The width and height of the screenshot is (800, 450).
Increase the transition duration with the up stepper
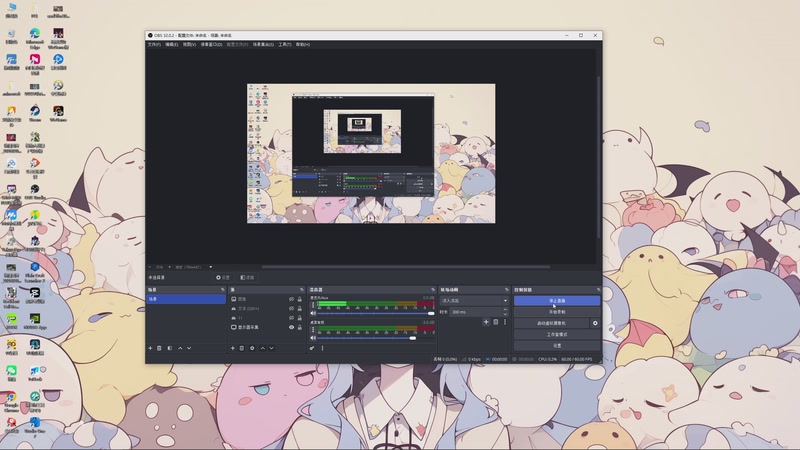tap(505, 309)
